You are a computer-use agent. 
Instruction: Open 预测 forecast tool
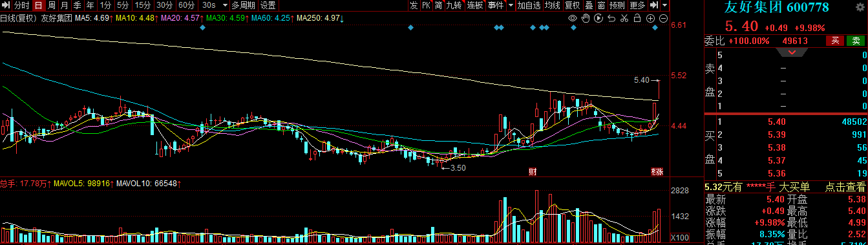617,5
